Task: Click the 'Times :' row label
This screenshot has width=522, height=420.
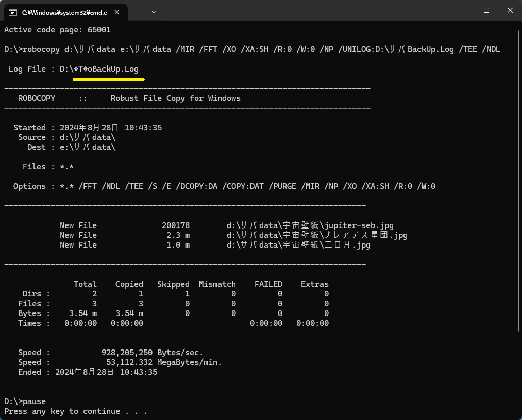Action: point(33,323)
